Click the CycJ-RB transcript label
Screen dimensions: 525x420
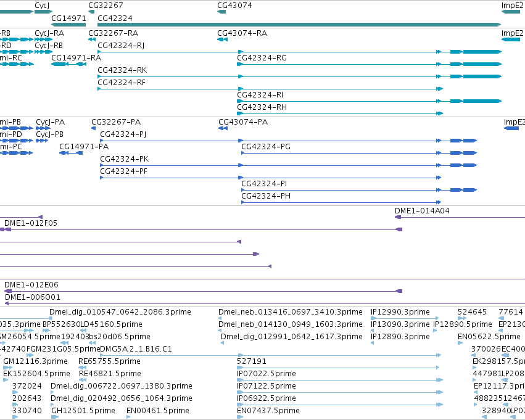[x=49, y=46]
